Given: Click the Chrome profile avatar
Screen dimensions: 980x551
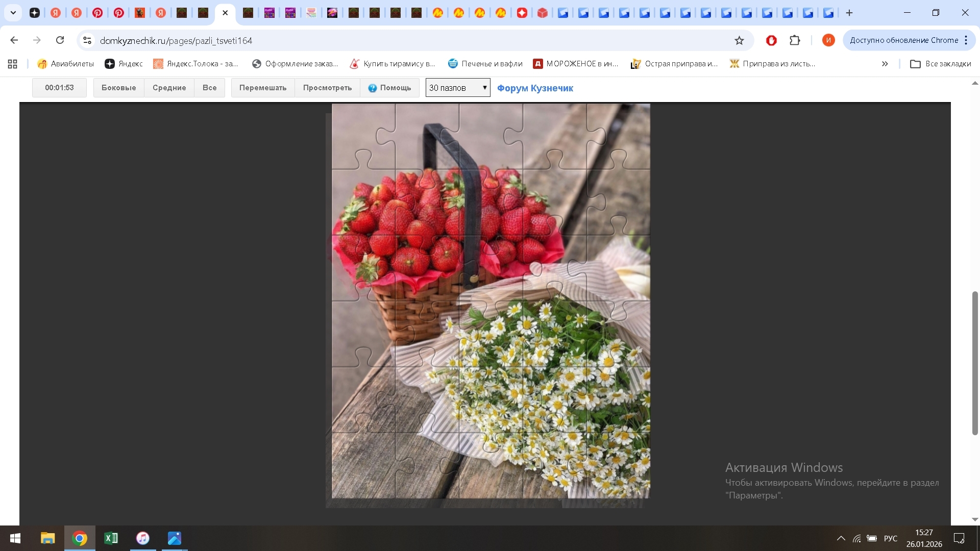Looking at the screenshot, I should coord(828,40).
